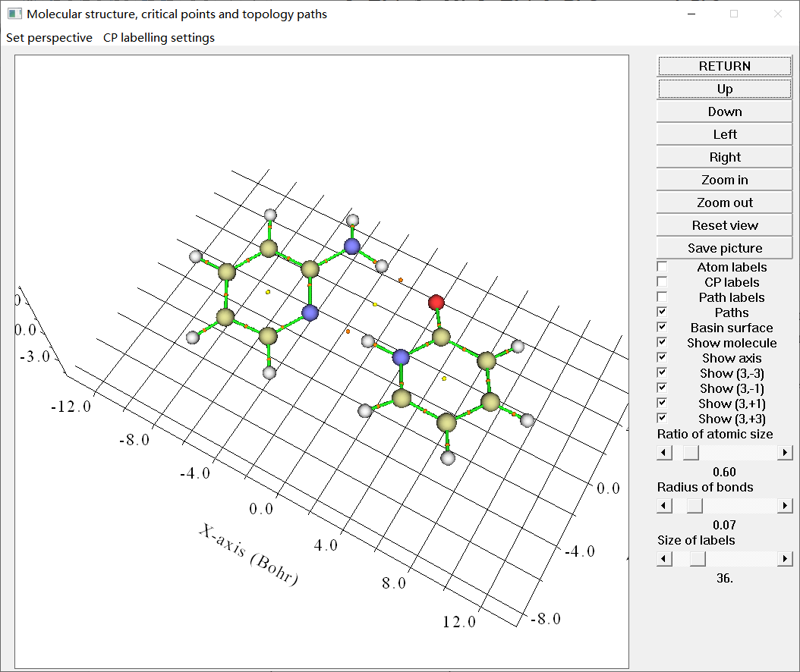The width and height of the screenshot is (800, 672).
Task: Increase bond radius with right arrow
Action: [785, 505]
